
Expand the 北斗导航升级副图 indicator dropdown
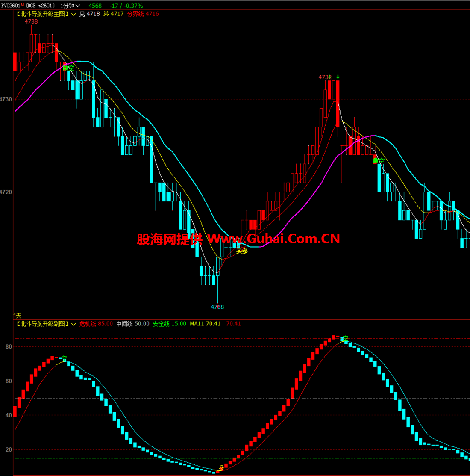(74, 324)
